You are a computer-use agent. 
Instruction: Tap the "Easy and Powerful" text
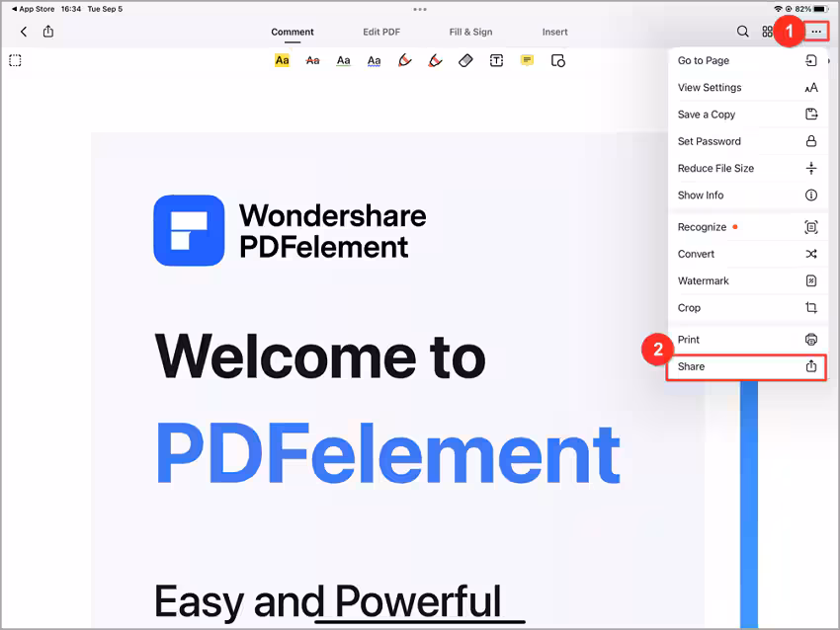pos(328,601)
